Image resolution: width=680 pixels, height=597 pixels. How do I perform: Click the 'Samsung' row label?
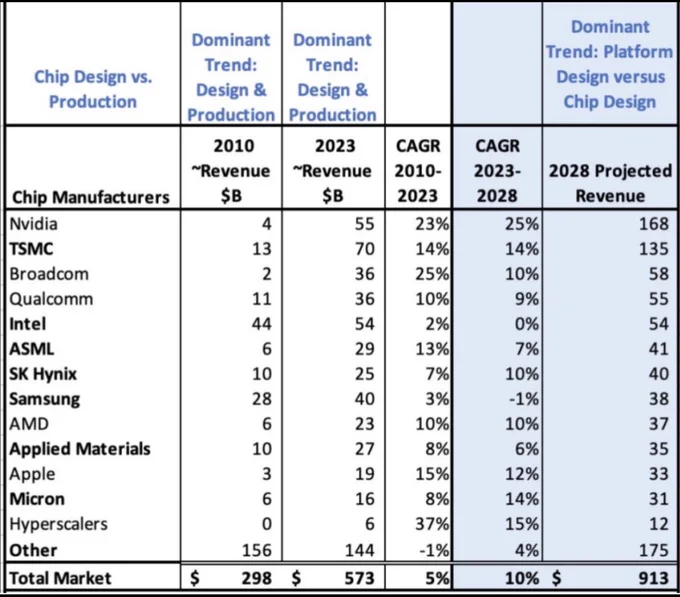pos(45,399)
